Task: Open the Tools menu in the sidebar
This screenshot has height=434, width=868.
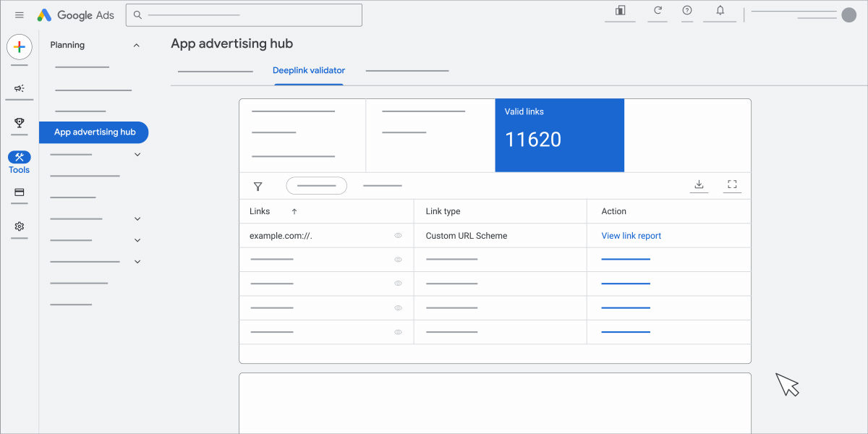Action: coord(19,161)
